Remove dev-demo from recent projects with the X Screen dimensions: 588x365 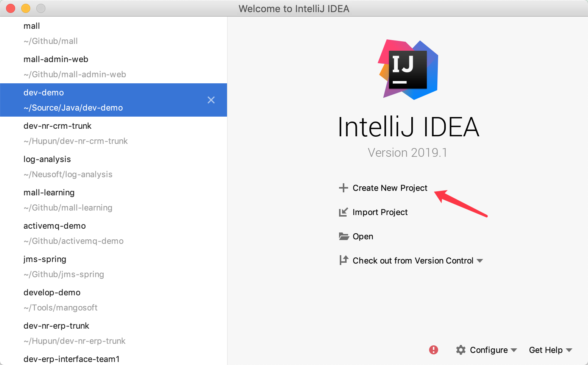211,100
